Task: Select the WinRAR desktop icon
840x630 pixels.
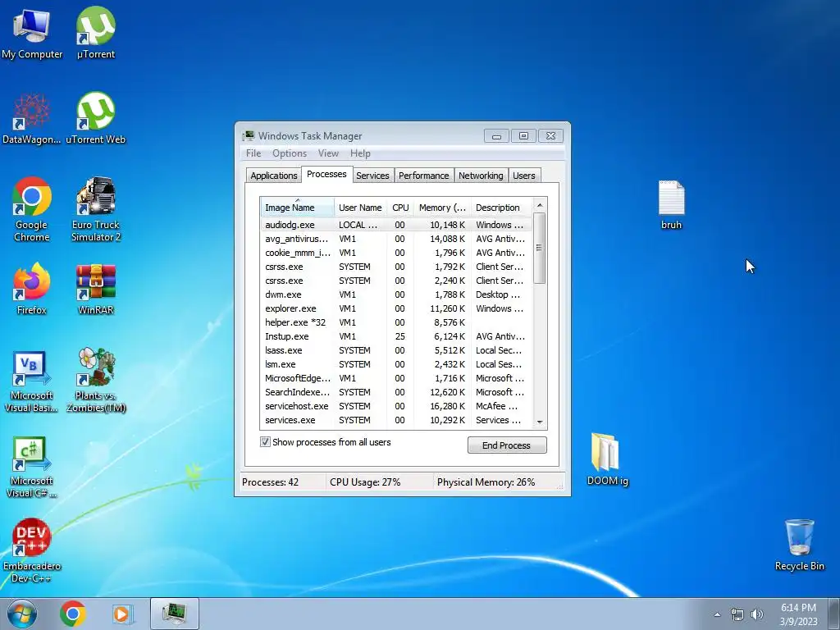Action: (95, 290)
